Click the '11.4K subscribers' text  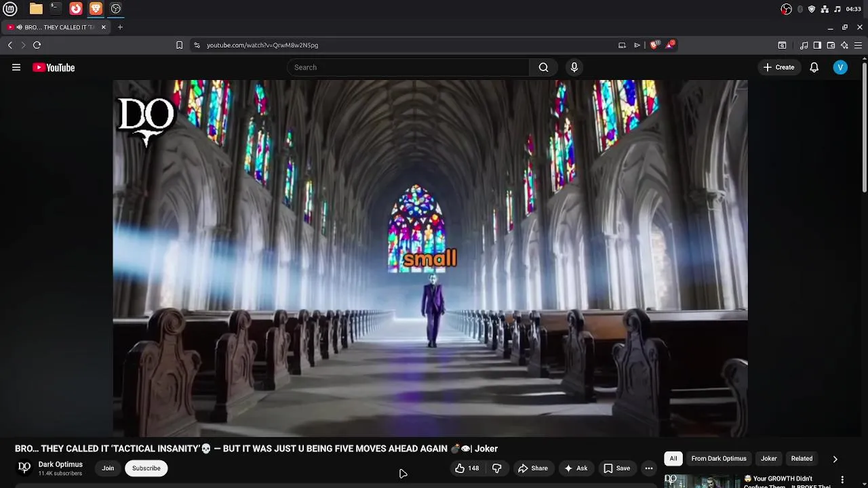click(x=60, y=473)
